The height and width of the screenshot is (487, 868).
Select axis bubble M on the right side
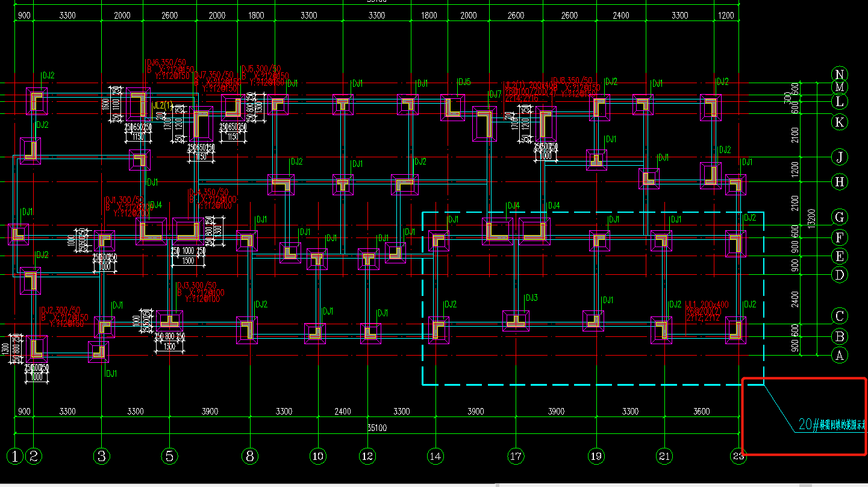pyautogui.click(x=839, y=88)
